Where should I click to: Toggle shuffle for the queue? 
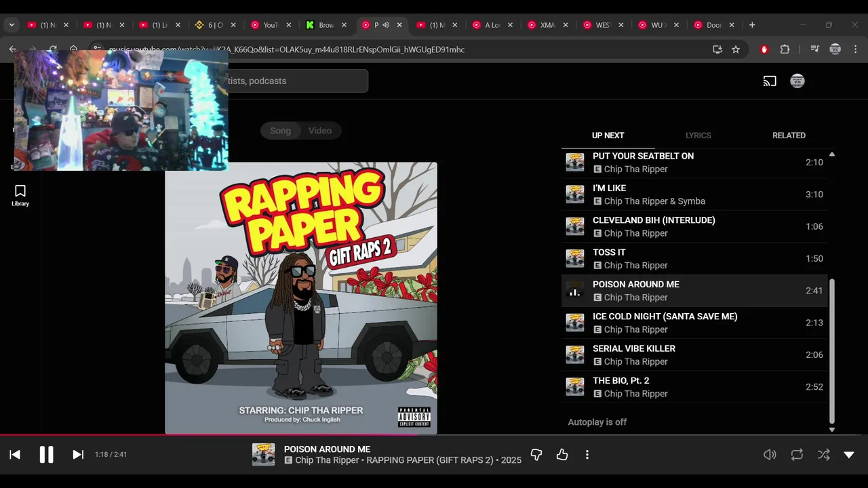(x=823, y=455)
